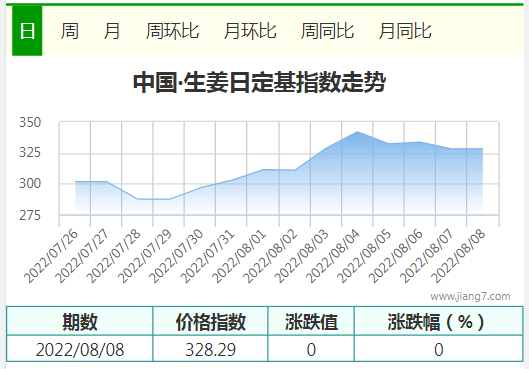529x369 pixels.
Task: Click the 价格指数 column header
Action: 211,321
